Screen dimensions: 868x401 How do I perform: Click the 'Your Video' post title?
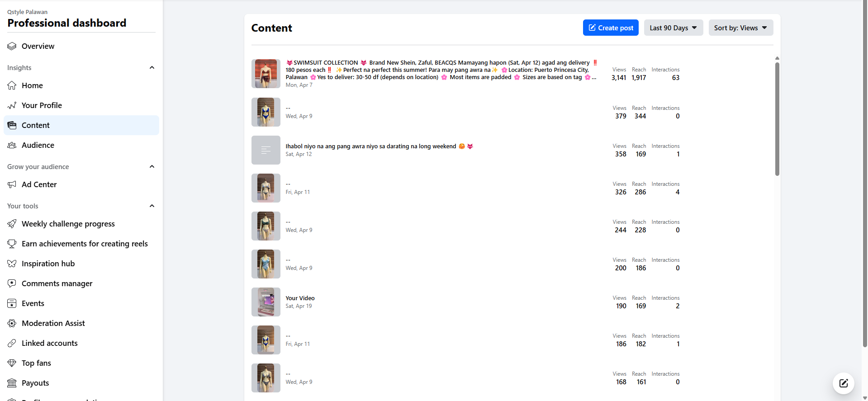tap(300, 298)
